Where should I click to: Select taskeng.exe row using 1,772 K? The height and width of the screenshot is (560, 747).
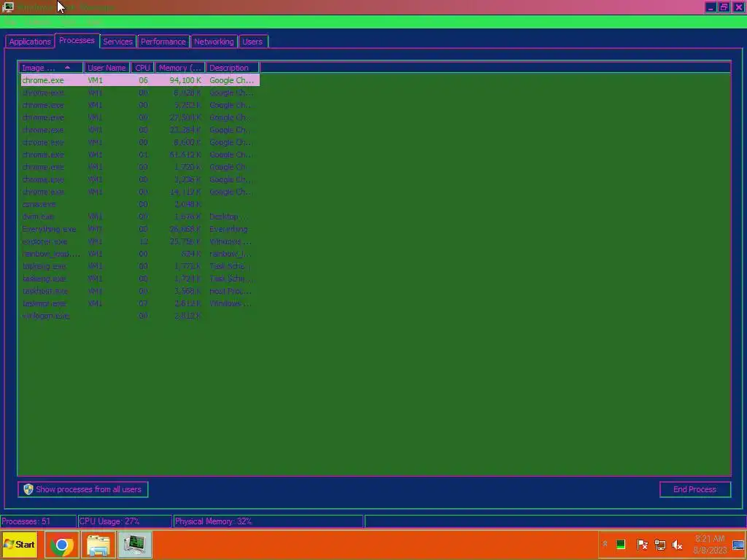click(140, 265)
